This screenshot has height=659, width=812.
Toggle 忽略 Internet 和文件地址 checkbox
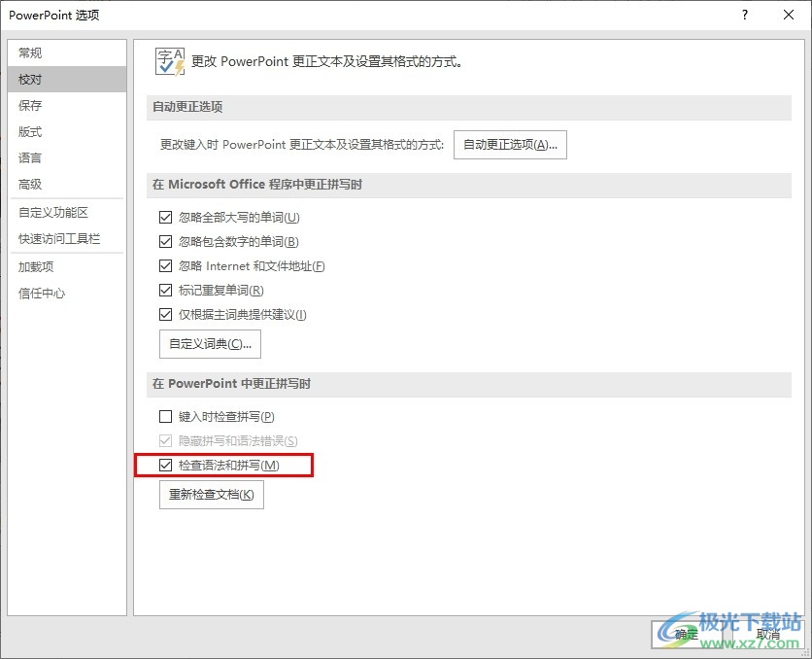pyautogui.click(x=166, y=265)
